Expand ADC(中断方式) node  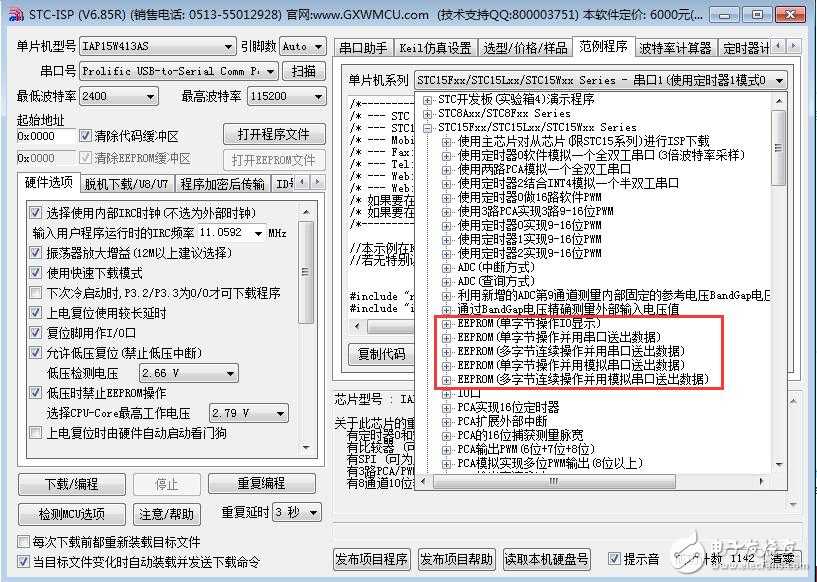pos(447,268)
